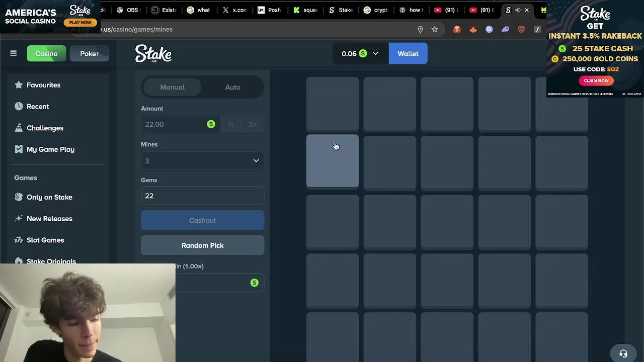Image resolution: width=644 pixels, height=362 pixels.
Task: Switch to the crypt Google browser tab
Action: pos(376,10)
